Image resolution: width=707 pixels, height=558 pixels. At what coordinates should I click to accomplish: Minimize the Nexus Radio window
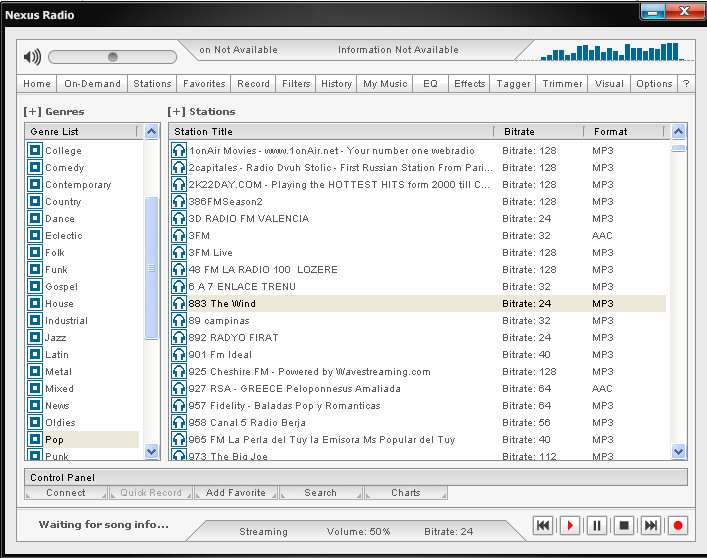click(x=652, y=11)
